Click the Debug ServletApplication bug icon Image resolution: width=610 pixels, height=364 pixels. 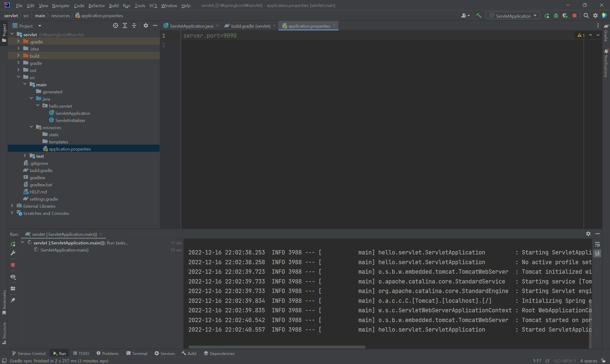pyautogui.click(x=556, y=16)
